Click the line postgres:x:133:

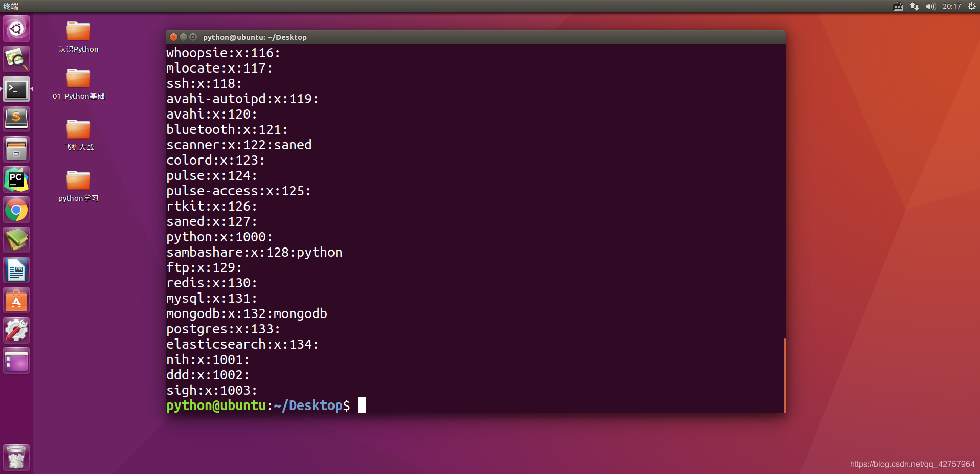point(223,329)
